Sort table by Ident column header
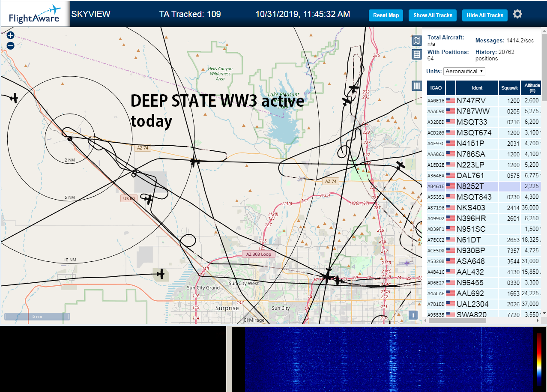The height and width of the screenshot is (392, 547). coord(477,88)
